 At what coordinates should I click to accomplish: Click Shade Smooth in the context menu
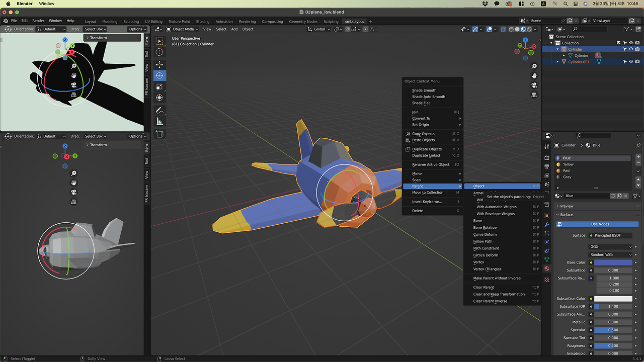(x=424, y=90)
